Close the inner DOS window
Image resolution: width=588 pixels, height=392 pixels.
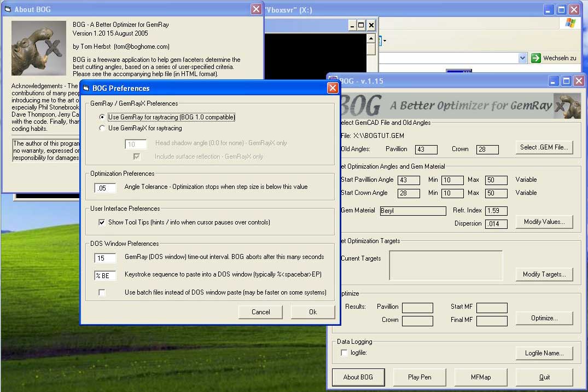click(371, 25)
